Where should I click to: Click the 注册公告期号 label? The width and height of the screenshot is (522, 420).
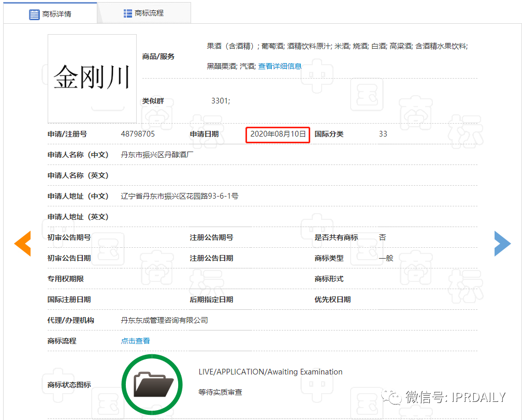coord(211,237)
